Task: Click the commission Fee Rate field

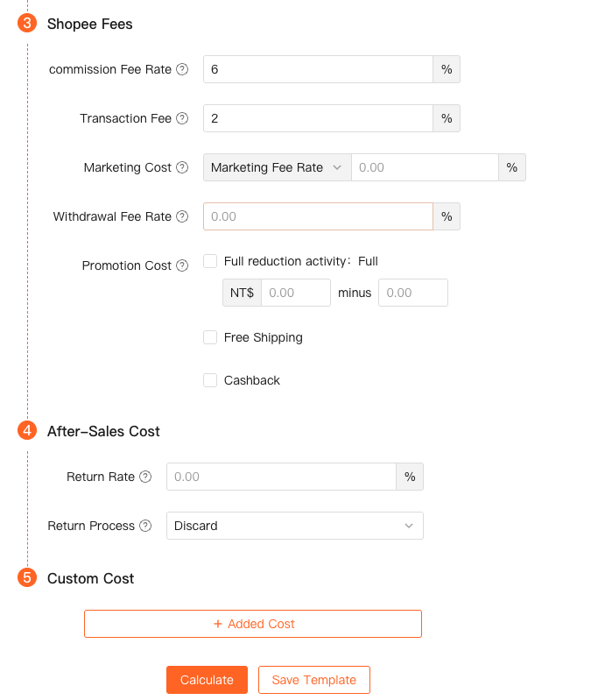Action: click(318, 69)
